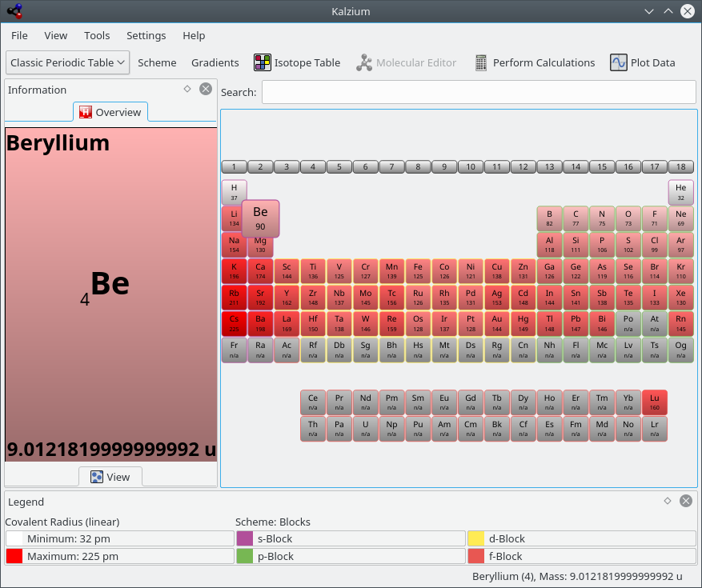Select the Francium (Fr) element cell
The width and height of the screenshot is (702, 588).
pyautogui.click(x=235, y=350)
